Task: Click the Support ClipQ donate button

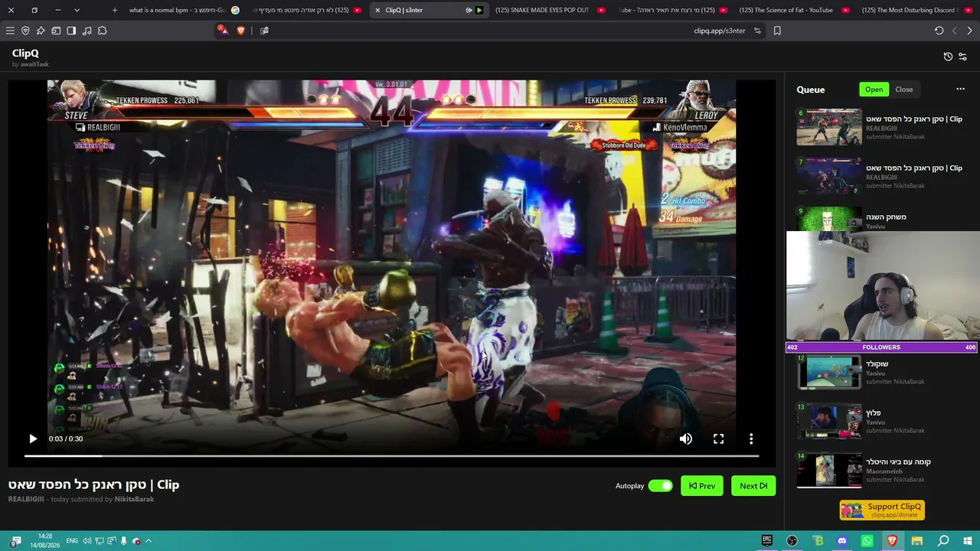Action: pos(882,510)
